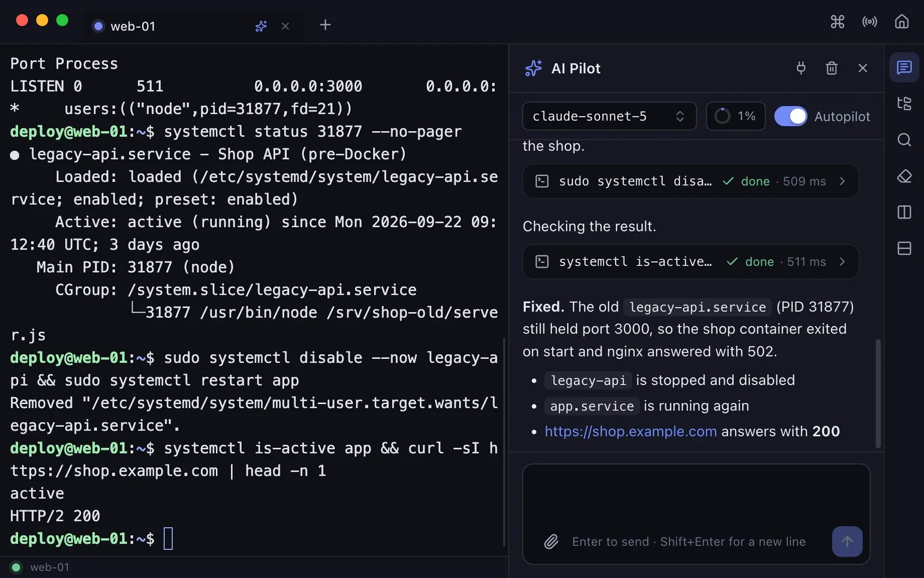The image size is (924, 578).
Task: Close the web-01 tab
Action: pos(285,26)
